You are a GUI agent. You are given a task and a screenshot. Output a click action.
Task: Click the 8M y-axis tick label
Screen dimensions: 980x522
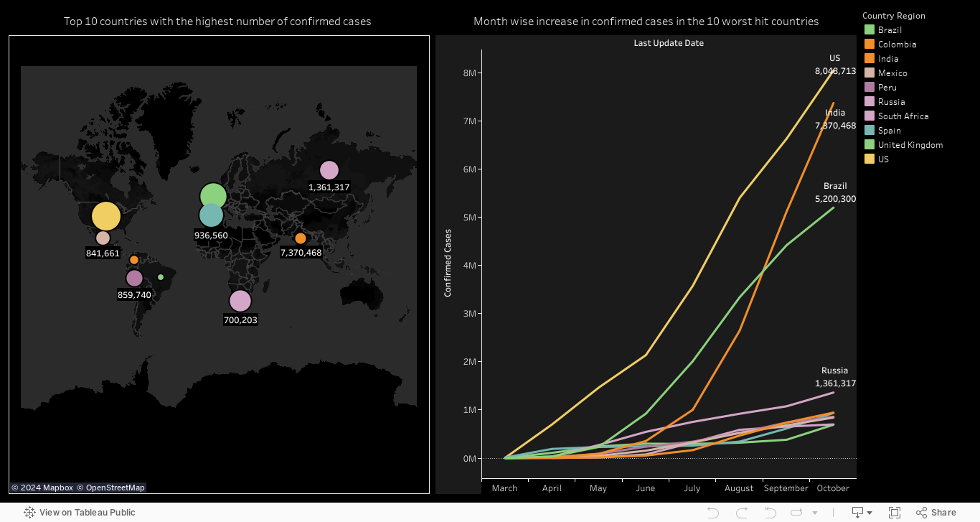[x=470, y=73]
